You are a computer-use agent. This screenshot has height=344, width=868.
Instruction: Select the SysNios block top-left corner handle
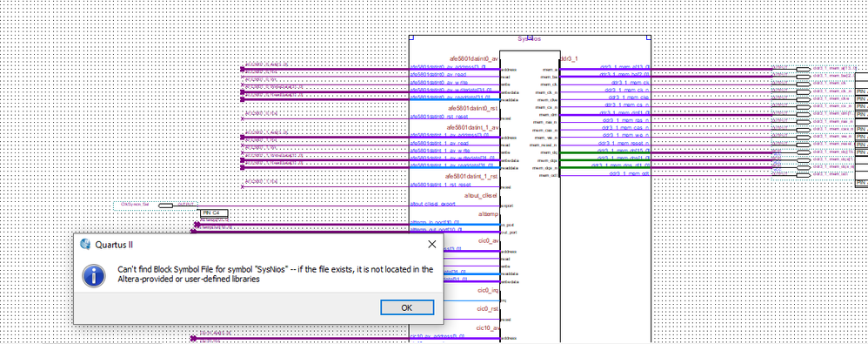click(x=411, y=37)
